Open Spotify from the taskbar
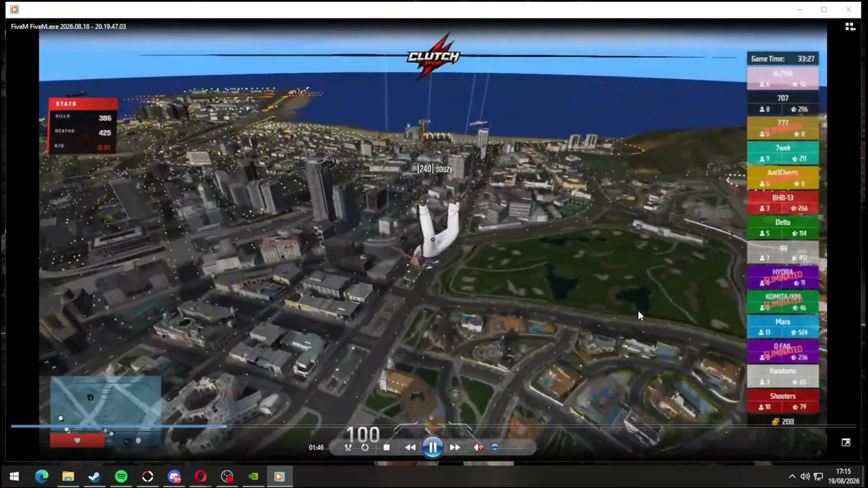 point(121,476)
